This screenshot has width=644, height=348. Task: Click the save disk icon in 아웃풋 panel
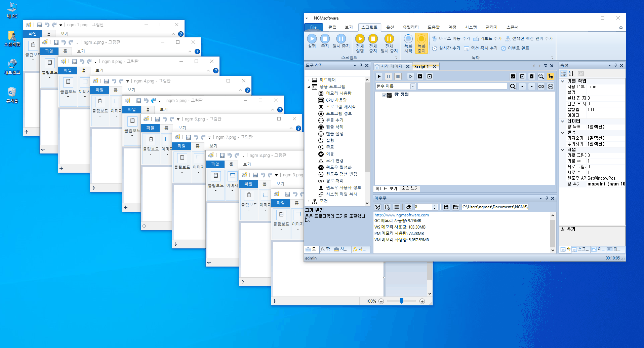[x=446, y=207]
